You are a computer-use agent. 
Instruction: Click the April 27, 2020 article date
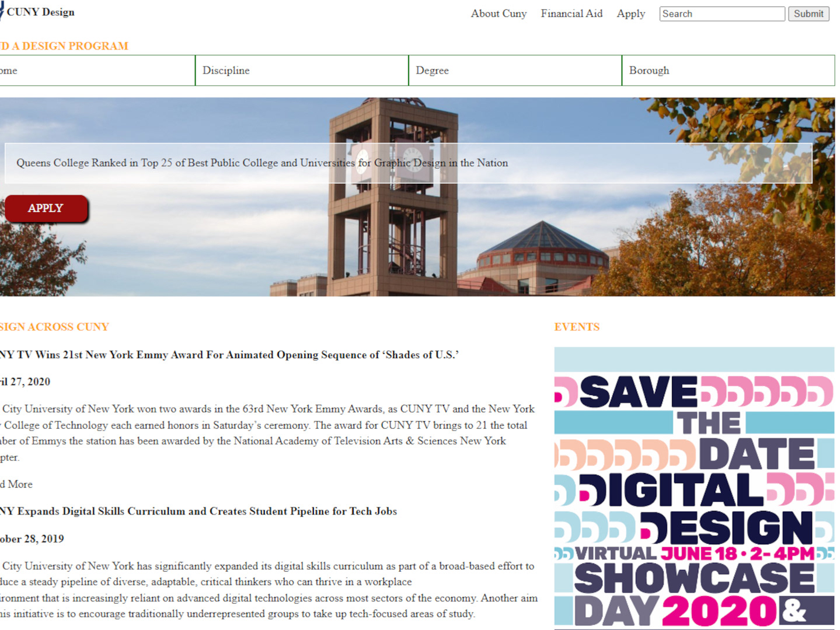point(25,381)
